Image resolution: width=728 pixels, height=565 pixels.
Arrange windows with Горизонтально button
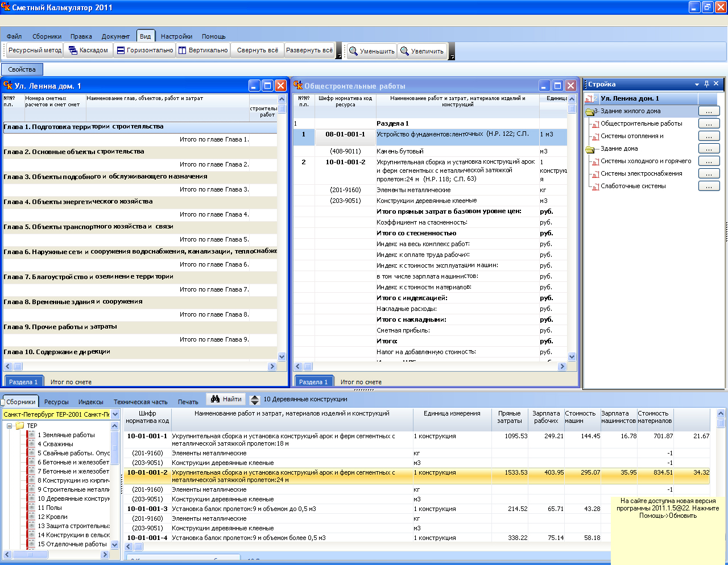[x=145, y=51]
